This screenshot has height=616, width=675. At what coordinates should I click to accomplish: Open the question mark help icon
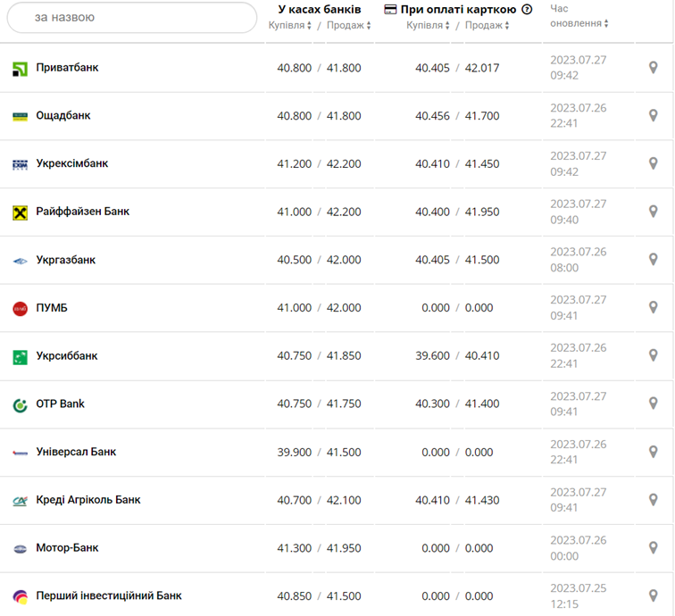click(x=527, y=10)
